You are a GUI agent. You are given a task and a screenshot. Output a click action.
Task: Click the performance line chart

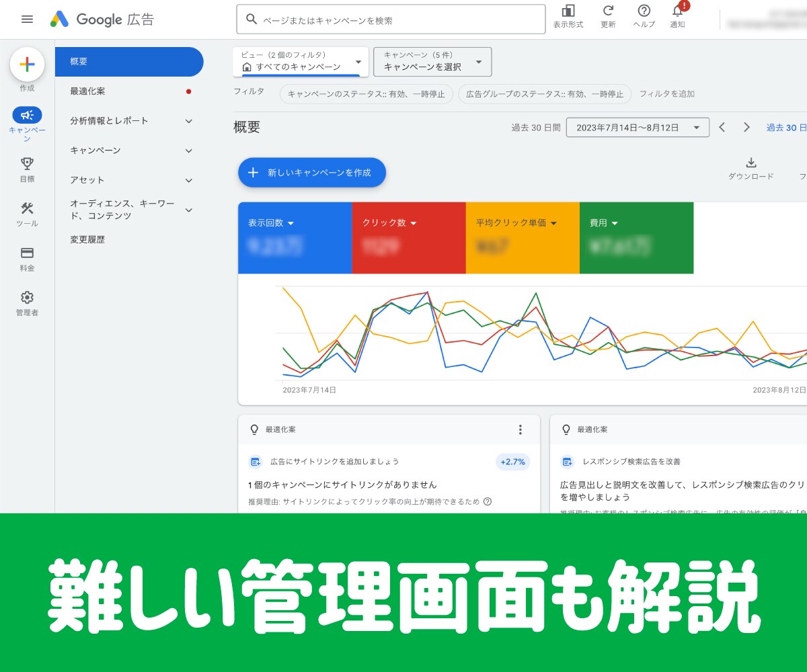pyautogui.click(x=541, y=333)
